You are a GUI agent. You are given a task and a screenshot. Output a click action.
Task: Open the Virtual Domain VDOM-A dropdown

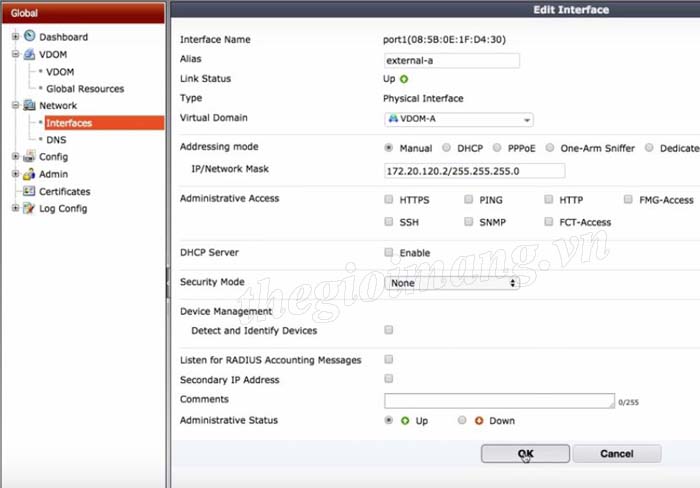coord(458,119)
